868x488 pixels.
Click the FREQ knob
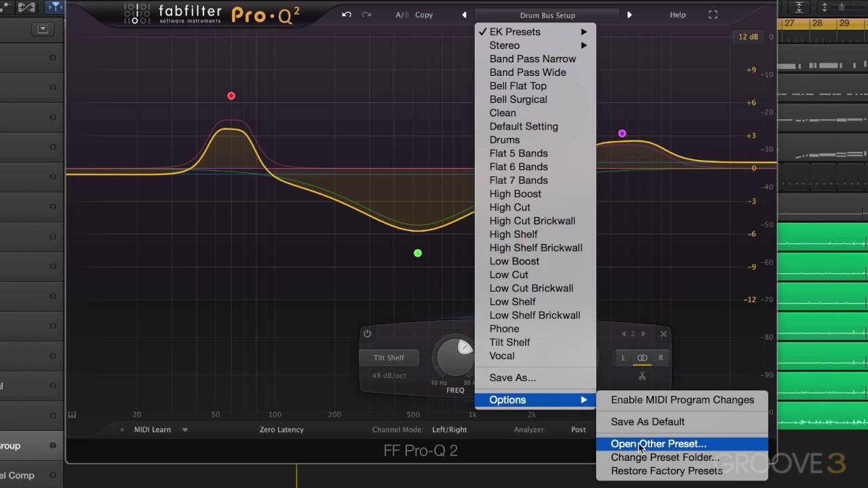pyautogui.click(x=455, y=356)
